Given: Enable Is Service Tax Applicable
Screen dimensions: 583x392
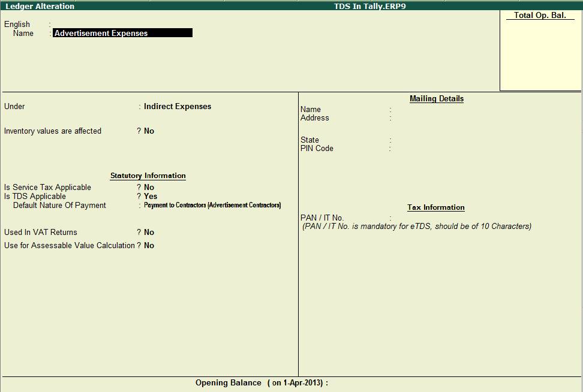Looking at the screenshot, I should 148,187.
